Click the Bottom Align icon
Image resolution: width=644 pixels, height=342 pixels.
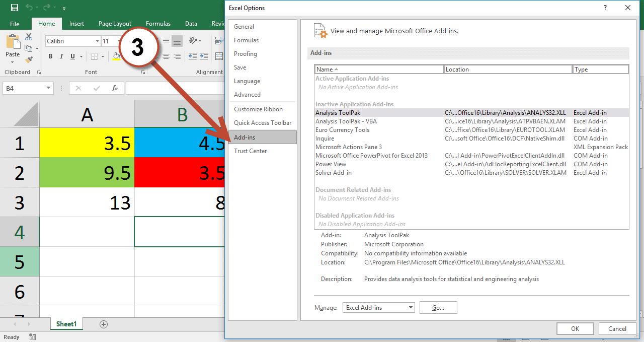[x=177, y=41]
